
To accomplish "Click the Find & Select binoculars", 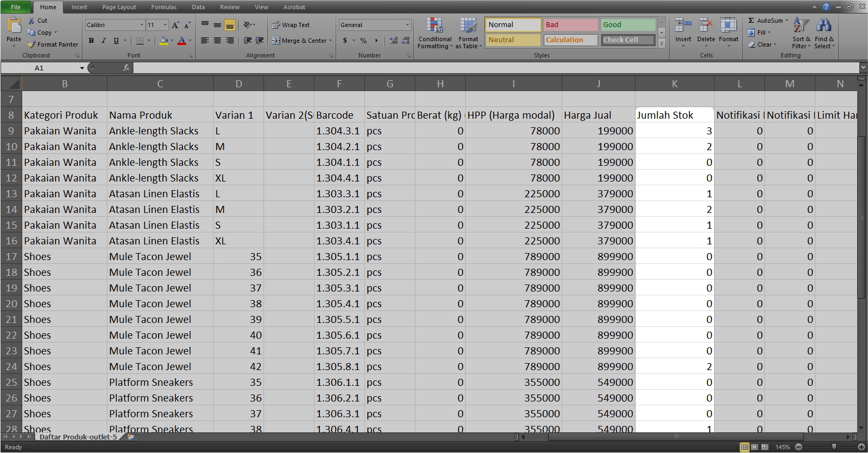I will pyautogui.click(x=824, y=25).
